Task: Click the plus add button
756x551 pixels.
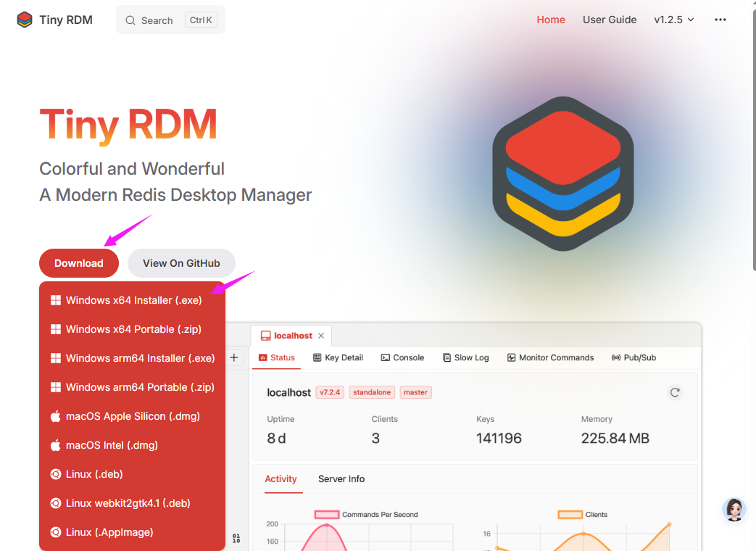Action: point(234,357)
